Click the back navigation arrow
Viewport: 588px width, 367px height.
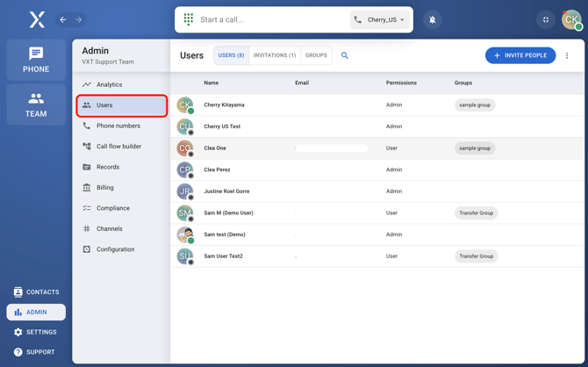[x=63, y=19]
